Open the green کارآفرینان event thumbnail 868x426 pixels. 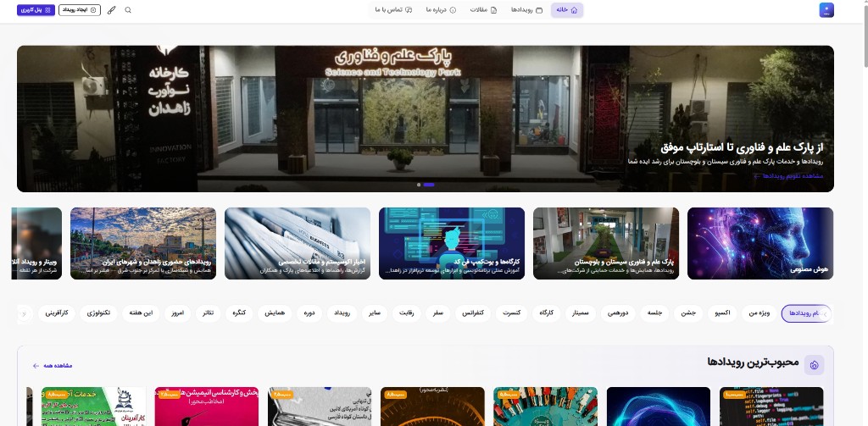[x=93, y=407]
